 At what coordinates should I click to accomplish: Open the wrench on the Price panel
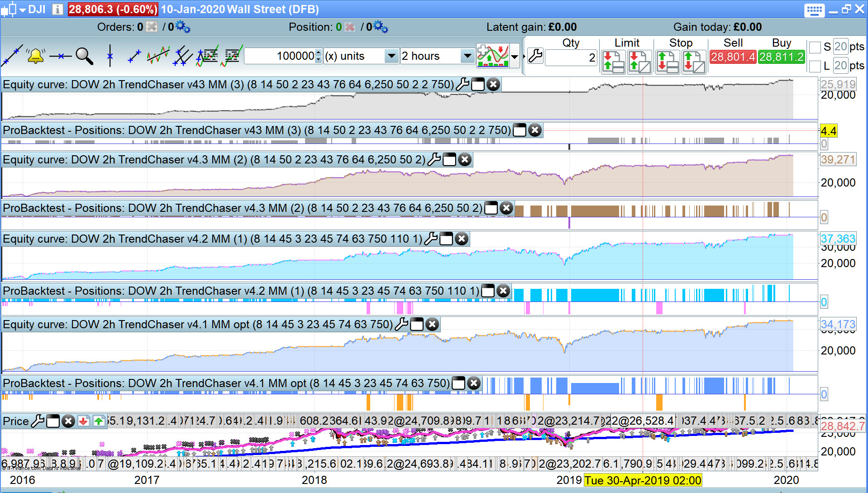coord(38,421)
